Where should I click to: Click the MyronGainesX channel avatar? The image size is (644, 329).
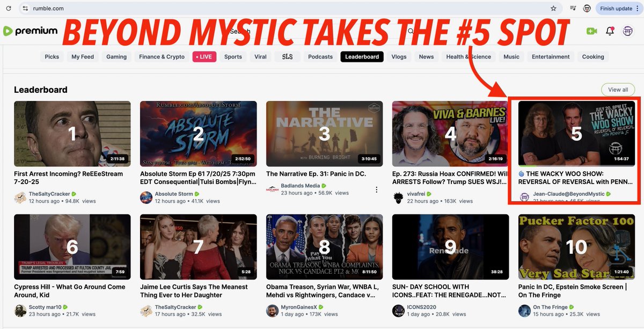coord(272,311)
